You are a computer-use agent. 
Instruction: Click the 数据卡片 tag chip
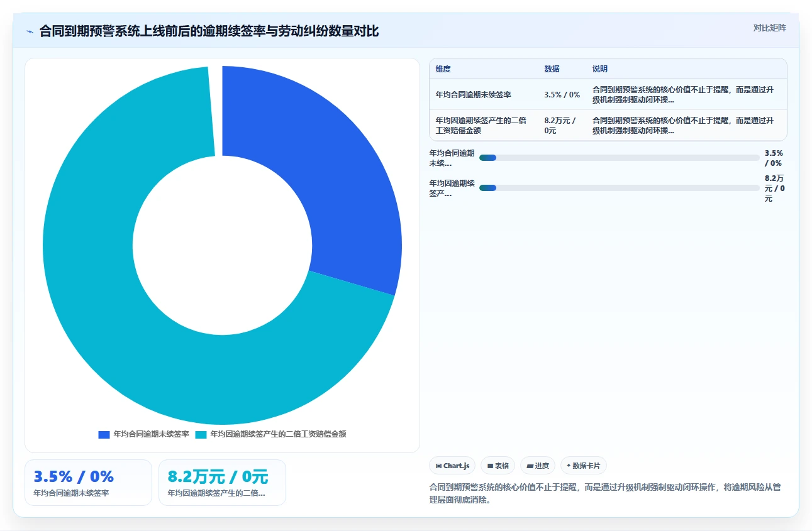[584, 466]
